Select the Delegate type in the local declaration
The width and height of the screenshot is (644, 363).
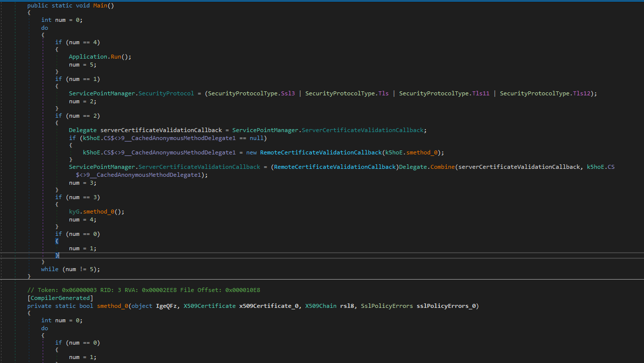point(83,130)
